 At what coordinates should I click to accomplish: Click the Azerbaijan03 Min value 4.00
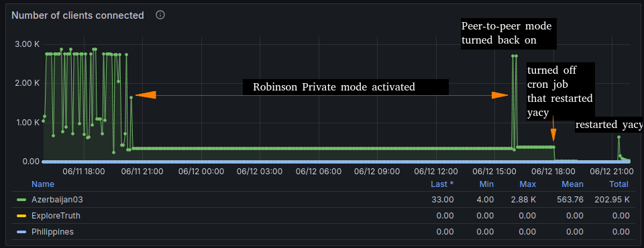click(x=486, y=200)
